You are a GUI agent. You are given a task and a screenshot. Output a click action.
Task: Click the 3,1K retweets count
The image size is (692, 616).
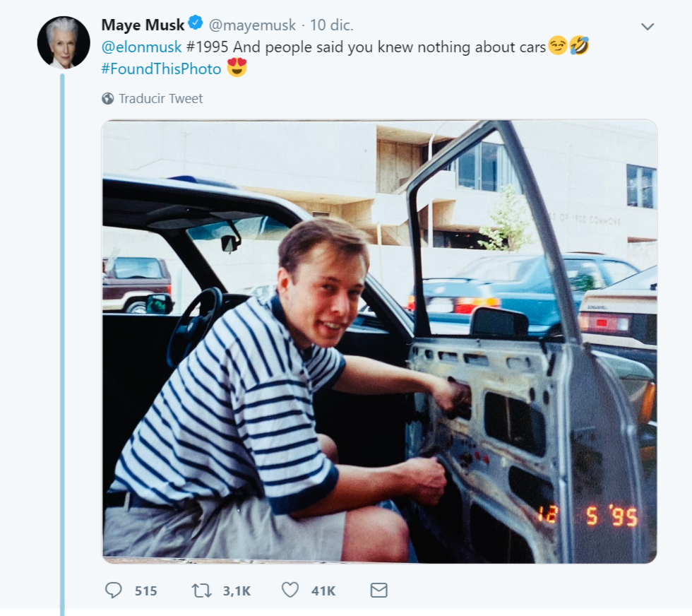pyautogui.click(x=237, y=591)
